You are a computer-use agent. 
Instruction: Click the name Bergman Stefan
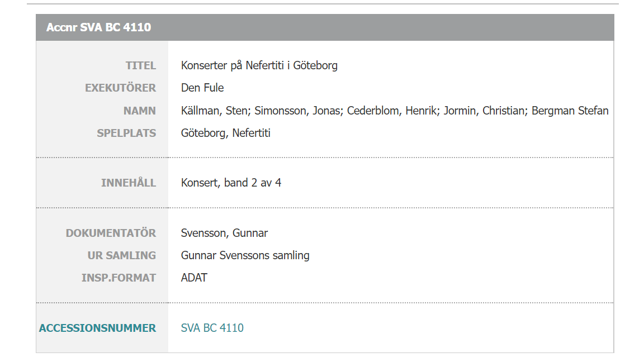pos(570,111)
